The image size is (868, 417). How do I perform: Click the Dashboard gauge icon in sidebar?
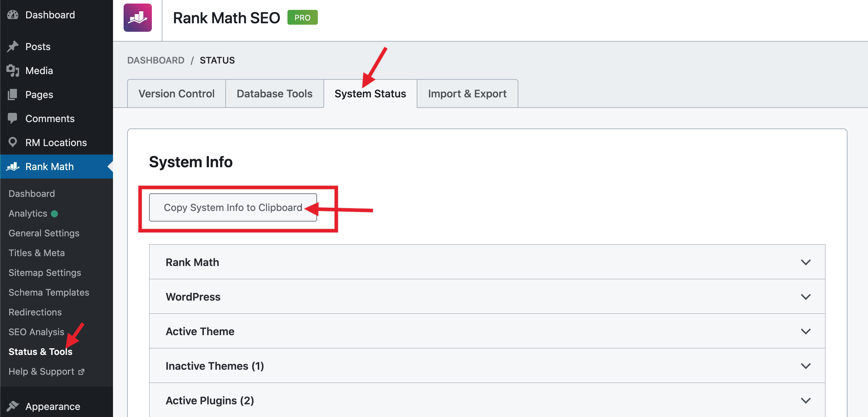point(13,15)
